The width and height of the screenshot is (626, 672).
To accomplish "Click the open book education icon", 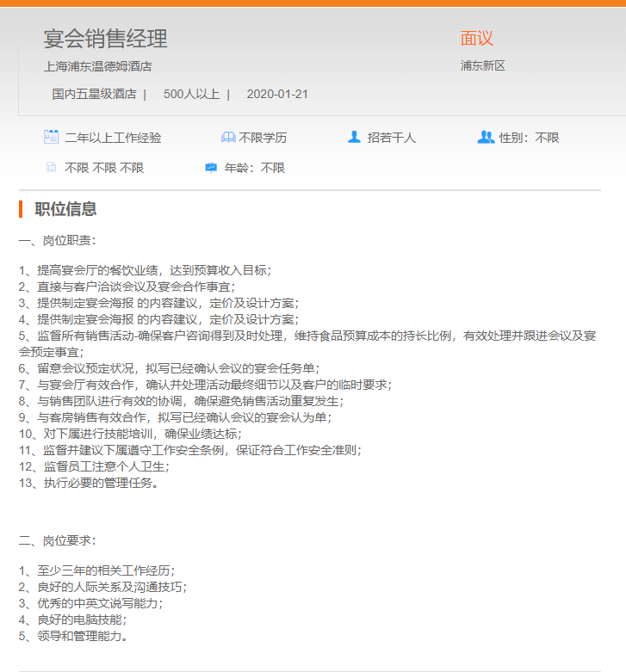I will [227, 137].
